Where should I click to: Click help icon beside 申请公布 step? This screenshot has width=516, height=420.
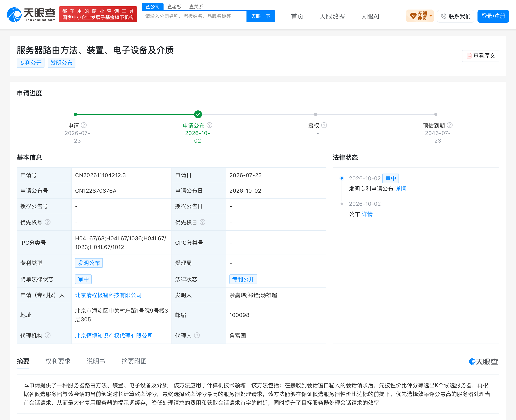pyautogui.click(x=209, y=125)
